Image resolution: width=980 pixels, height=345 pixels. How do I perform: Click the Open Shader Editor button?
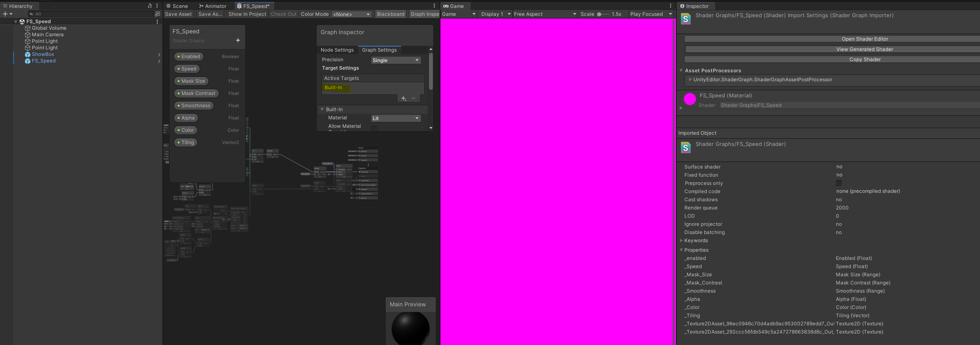point(864,39)
